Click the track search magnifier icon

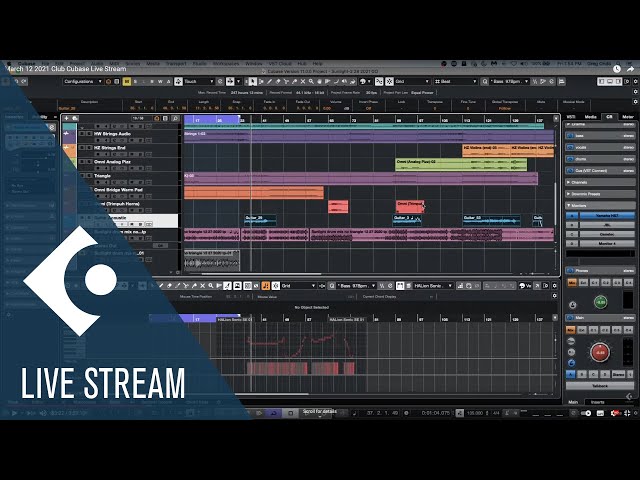[175, 118]
